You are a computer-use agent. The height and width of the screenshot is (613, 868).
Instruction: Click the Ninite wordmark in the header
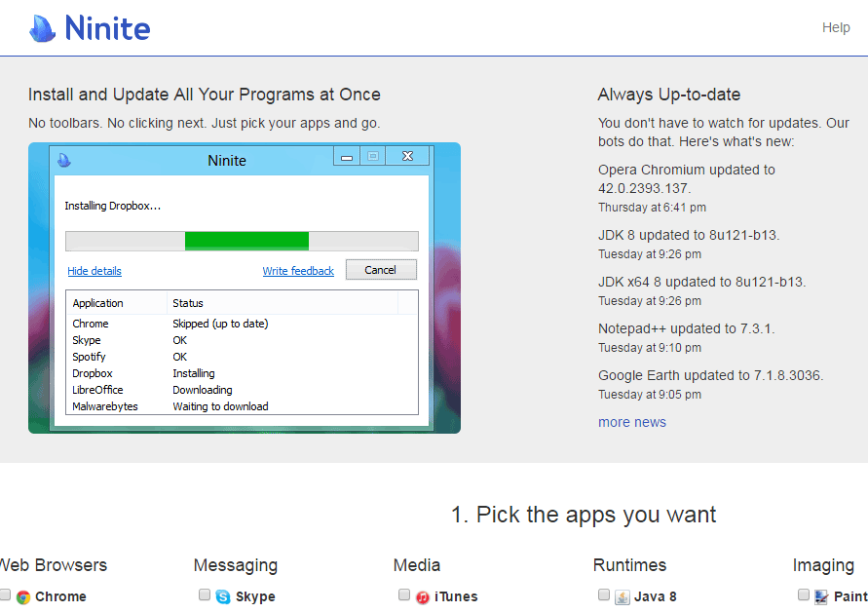tap(107, 27)
